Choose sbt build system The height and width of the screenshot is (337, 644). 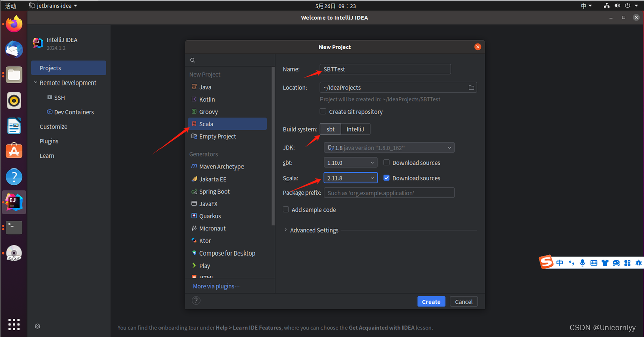[x=331, y=129]
